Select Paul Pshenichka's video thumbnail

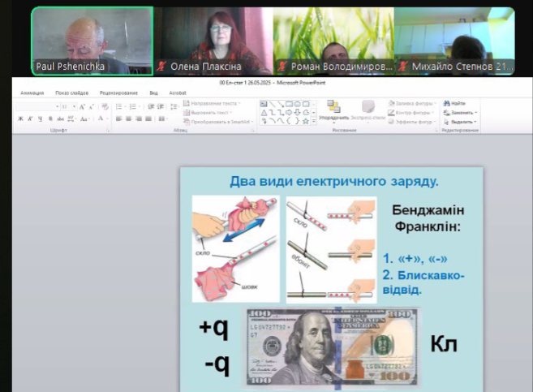(92, 41)
